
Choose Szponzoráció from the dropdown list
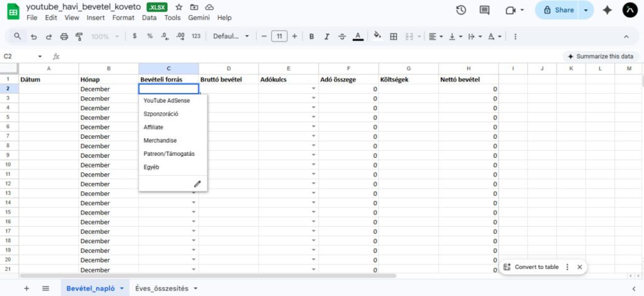tap(161, 114)
